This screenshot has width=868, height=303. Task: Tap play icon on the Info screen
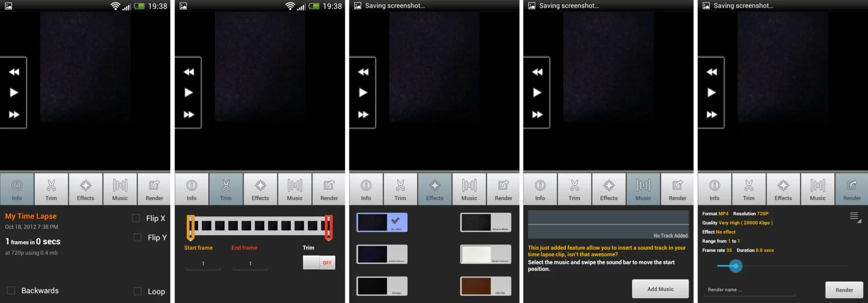[x=14, y=92]
